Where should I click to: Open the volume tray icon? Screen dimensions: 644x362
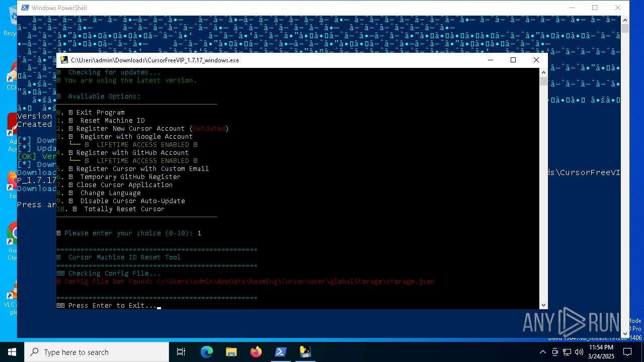pos(579,352)
